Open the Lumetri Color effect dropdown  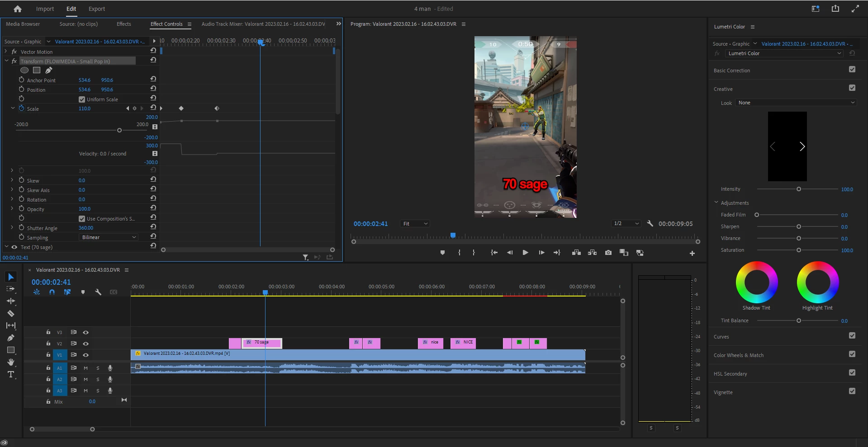pyautogui.click(x=784, y=53)
